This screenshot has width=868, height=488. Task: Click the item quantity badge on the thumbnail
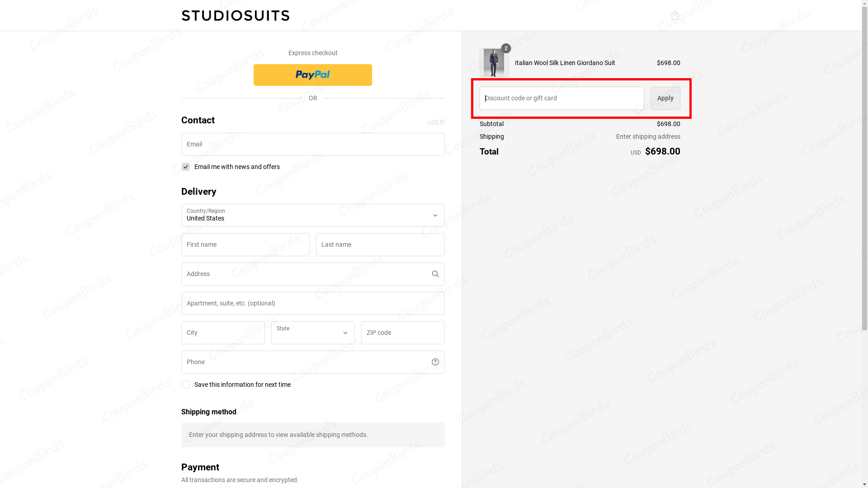(505, 48)
